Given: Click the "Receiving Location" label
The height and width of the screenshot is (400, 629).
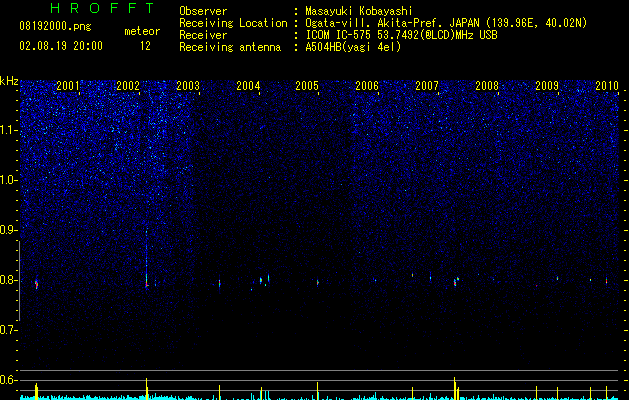Looking at the screenshot, I should click(233, 23).
